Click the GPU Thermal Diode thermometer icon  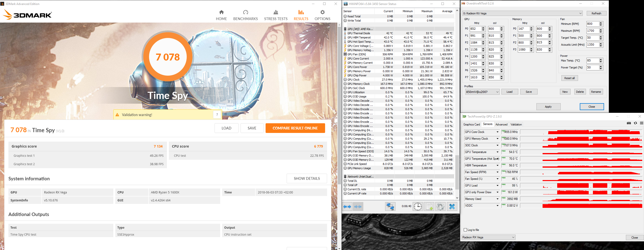tap(345, 33)
